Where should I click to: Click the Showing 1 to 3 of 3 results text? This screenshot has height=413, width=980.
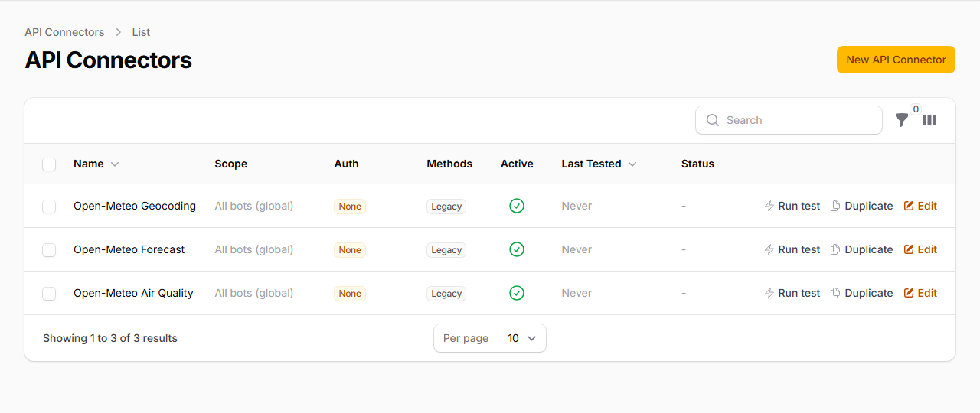[110, 338]
